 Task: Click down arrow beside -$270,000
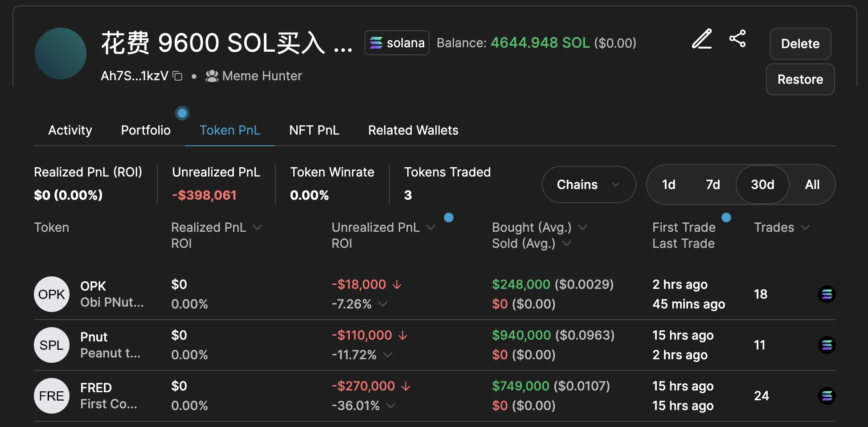tap(405, 386)
